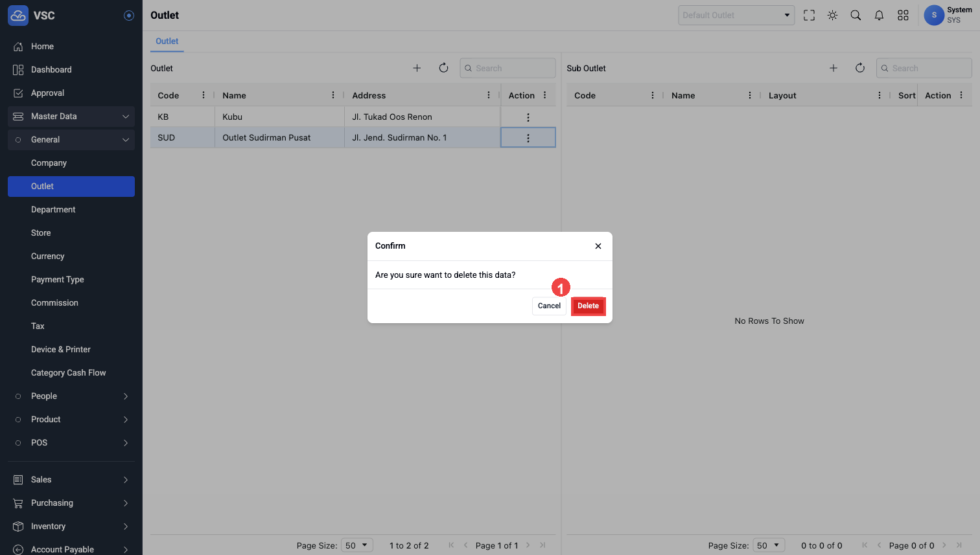Screen dimensions: 980x555
Task: Click the top bar search icon
Action: coord(856,16)
